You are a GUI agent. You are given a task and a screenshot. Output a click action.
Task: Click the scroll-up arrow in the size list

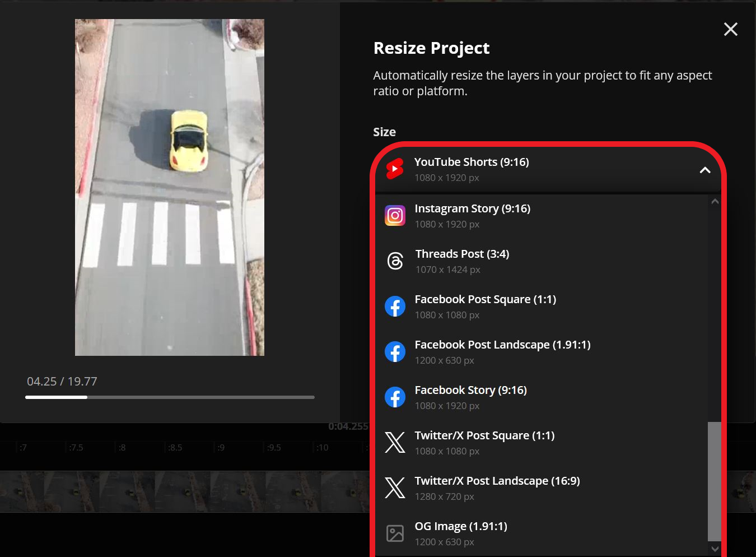[x=715, y=201]
